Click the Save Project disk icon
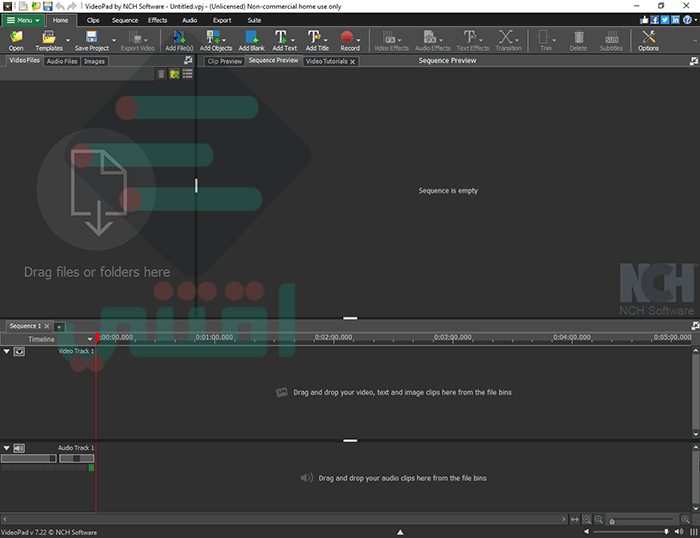Screen dimensions: 700x538 coord(92,37)
